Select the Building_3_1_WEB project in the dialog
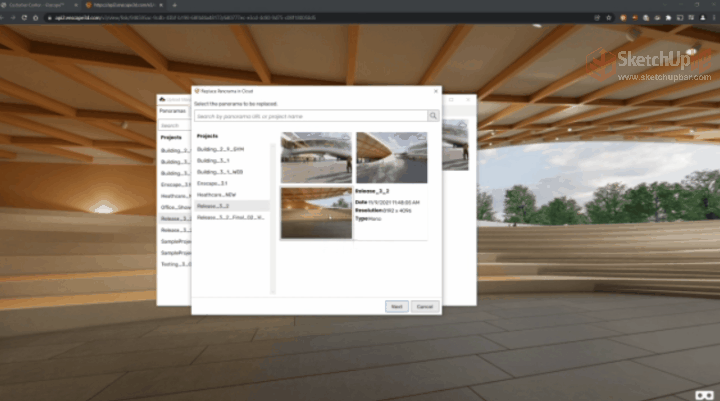The image size is (720, 401). (220, 172)
